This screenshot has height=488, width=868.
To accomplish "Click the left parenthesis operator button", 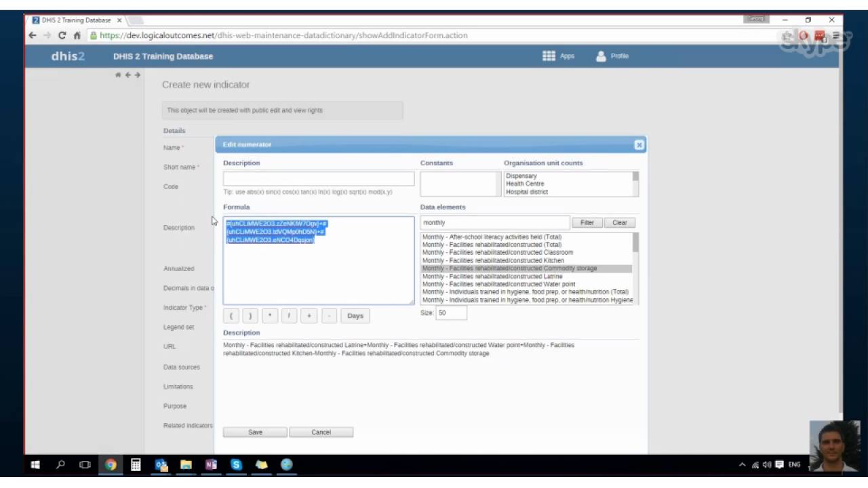I will pyautogui.click(x=231, y=316).
